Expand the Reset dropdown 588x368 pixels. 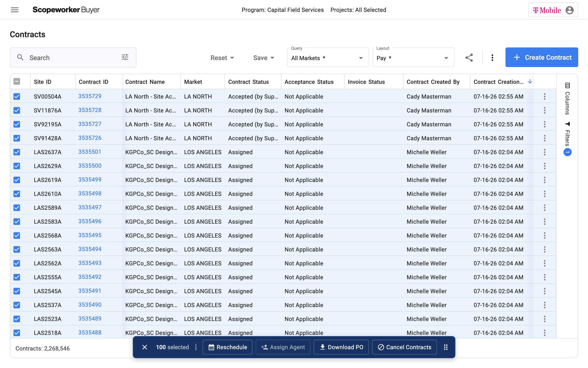pyautogui.click(x=222, y=58)
